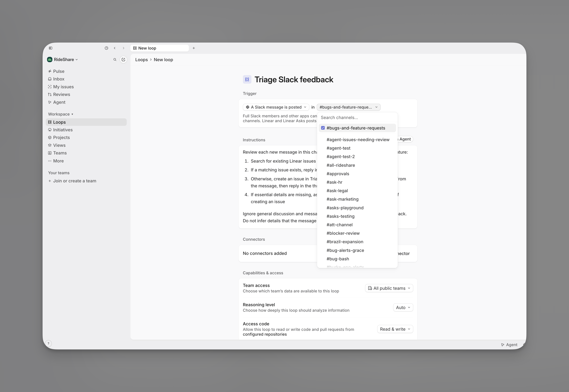Viewport: 569px width, 392px height.
Task: Click the No connectors added text
Action: (265, 254)
